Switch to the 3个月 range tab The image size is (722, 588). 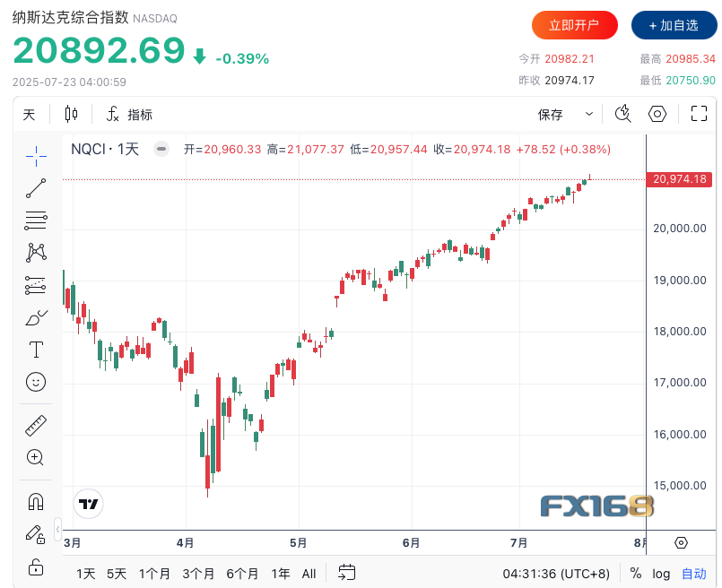coord(198,573)
